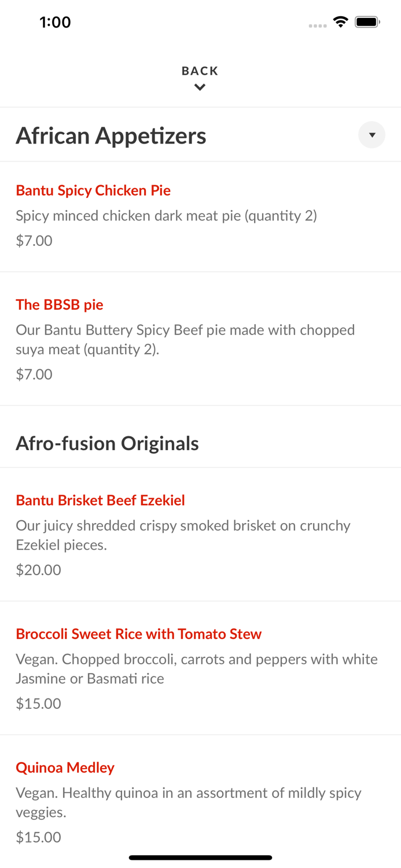Open the Quinoa Medley dish

click(x=200, y=801)
